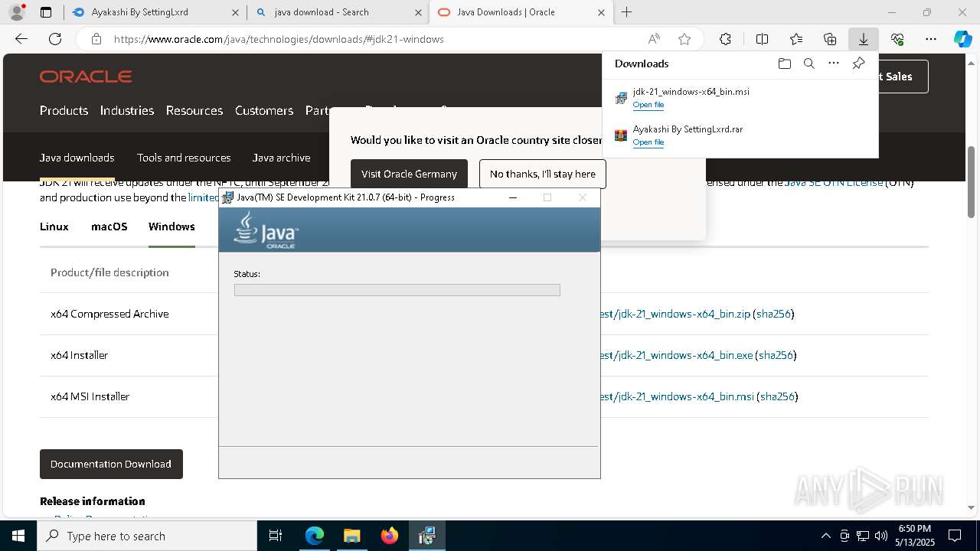Viewport: 980px width, 551px height.
Task: Toggle split screen icon
Action: 762,39
